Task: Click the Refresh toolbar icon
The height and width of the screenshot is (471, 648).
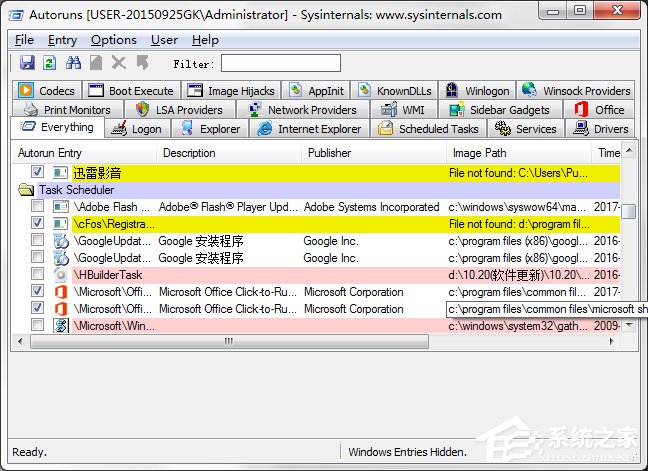Action: click(49, 63)
